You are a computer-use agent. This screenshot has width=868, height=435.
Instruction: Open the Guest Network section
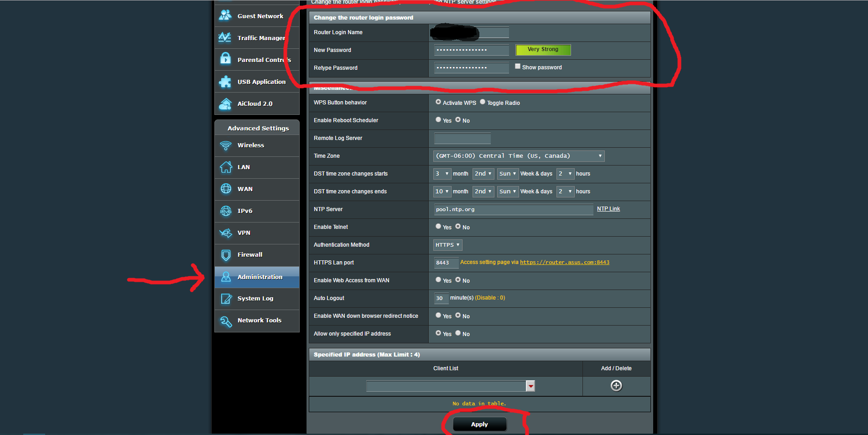(x=260, y=16)
